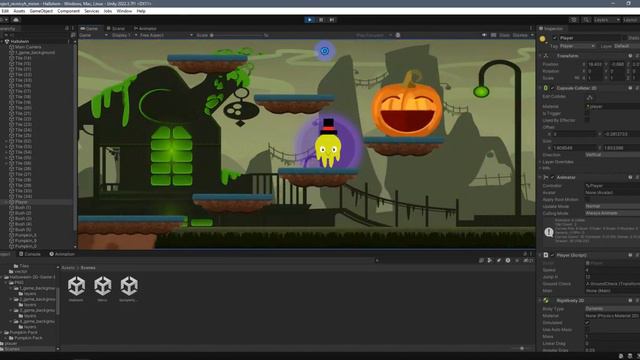Switch to the Animator tab

click(x=145, y=29)
